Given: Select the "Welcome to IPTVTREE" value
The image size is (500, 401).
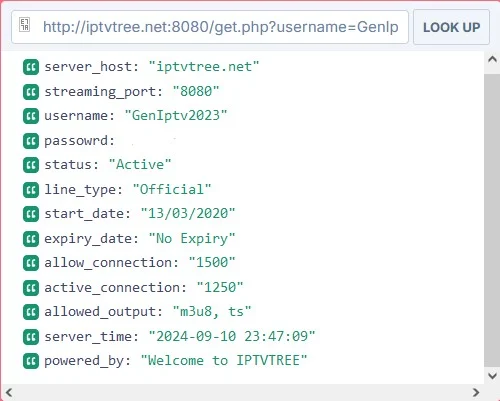Looking at the screenshot, I should point(224,360).
